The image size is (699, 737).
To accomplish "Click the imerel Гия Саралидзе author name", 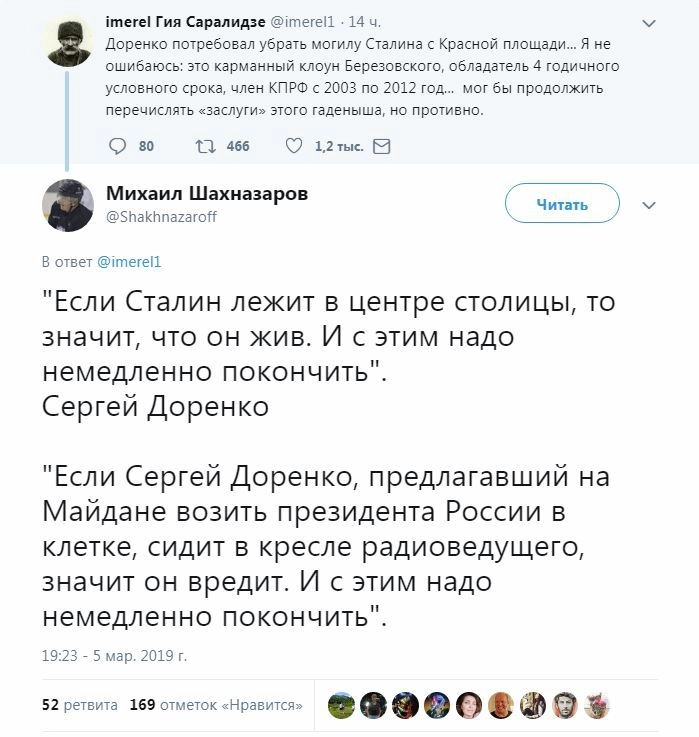I will point(177,22).
